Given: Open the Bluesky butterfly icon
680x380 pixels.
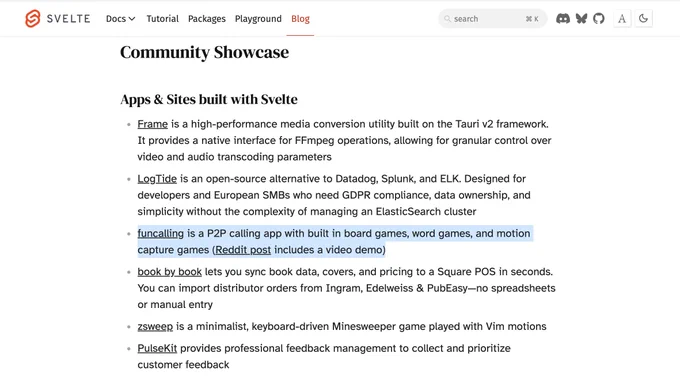Looking at the screenshot, I should point(581,19).
